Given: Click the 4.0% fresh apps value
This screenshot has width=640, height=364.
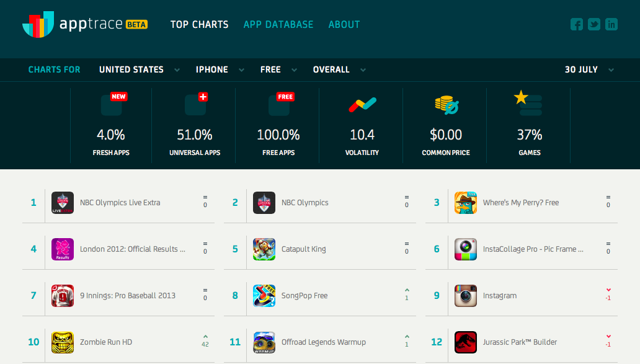Looking at the screenshot, I should pyautogui.click(x=111, y=135).
